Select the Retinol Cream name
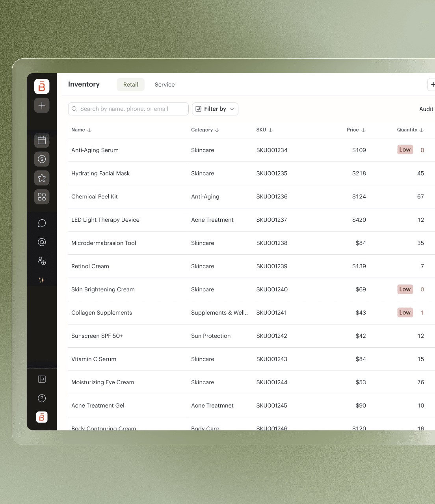 (x=90, y=266)
